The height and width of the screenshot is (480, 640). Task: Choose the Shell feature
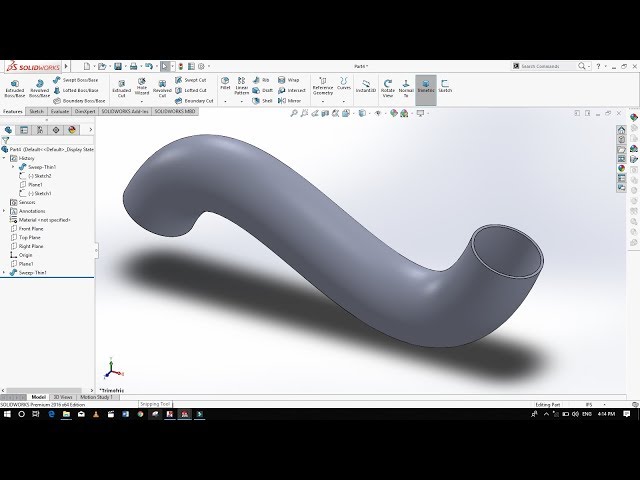[262, 100]
